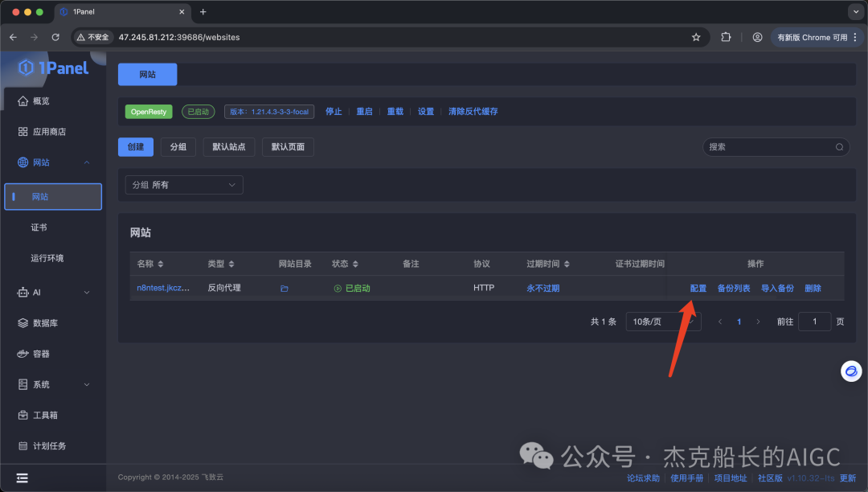Collapse the 网站 sidebar section chevron
The image size is (868, 492).
(87, 162)
